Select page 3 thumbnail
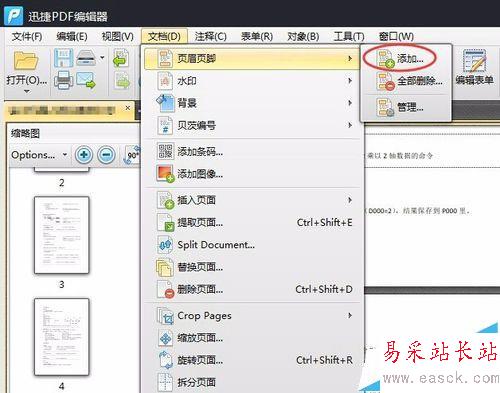The width and height of the screenshot is (500, 393). [x=62, y=235]
